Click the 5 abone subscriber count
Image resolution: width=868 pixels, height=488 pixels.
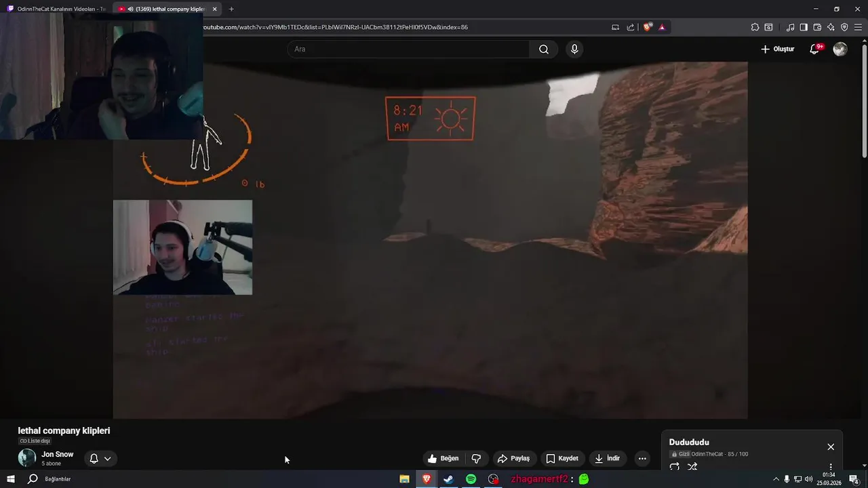tap(51, 464)
